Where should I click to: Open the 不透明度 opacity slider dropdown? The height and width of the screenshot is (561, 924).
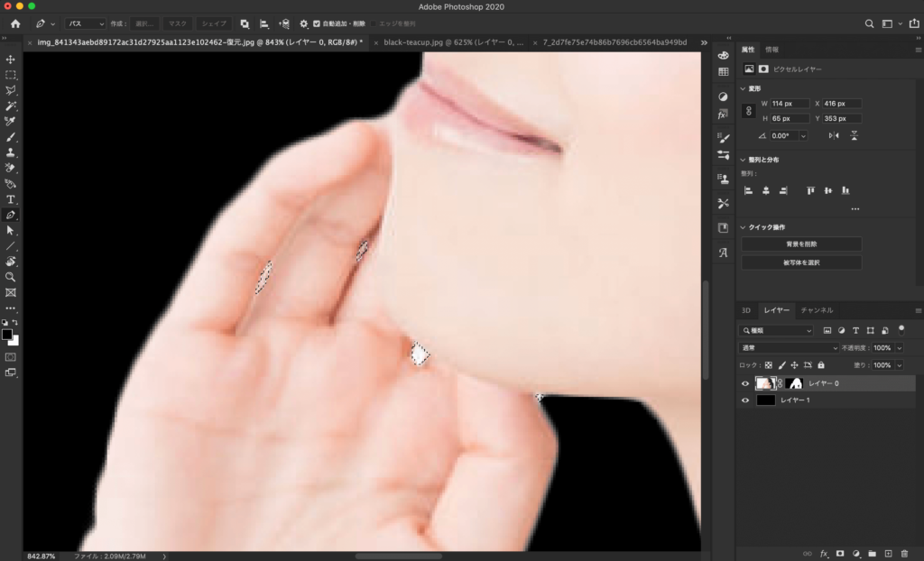(x=900, y=348)
